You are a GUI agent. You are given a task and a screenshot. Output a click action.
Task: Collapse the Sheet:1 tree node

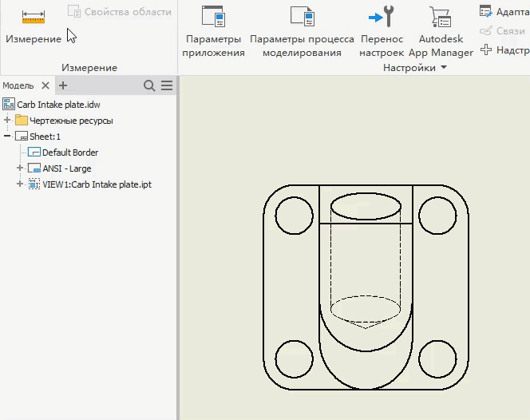pos(7,137)
